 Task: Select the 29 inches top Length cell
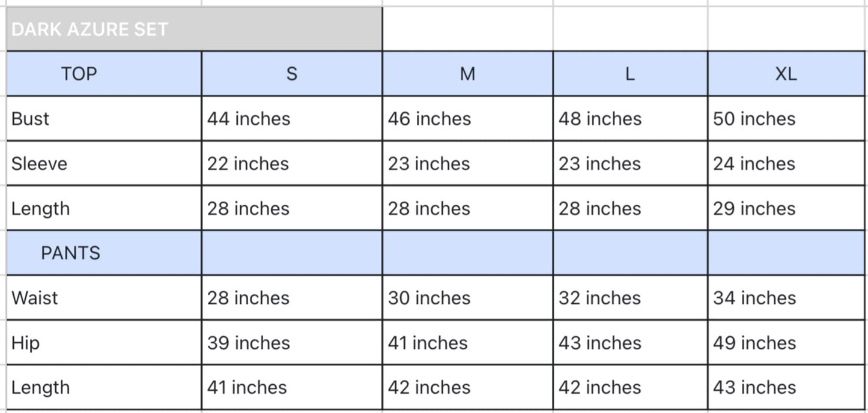point(786,208)
